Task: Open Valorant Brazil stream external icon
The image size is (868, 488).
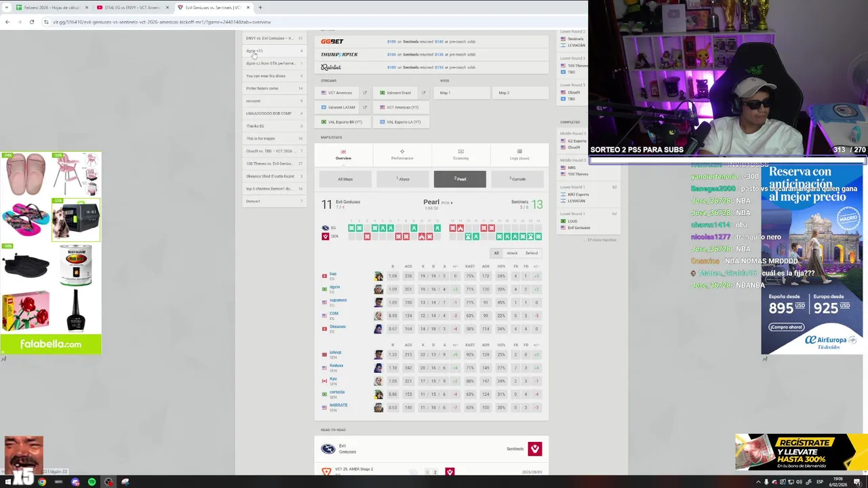Action: click(424, 93)
